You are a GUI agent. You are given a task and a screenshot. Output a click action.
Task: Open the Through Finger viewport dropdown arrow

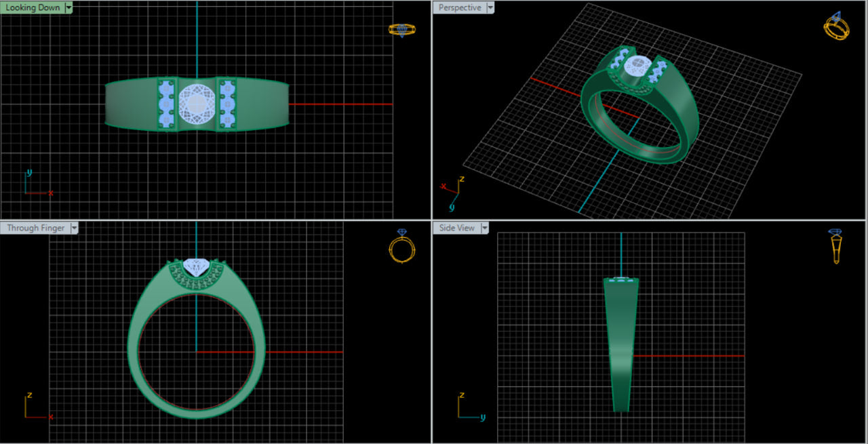(x=74, y=228)
